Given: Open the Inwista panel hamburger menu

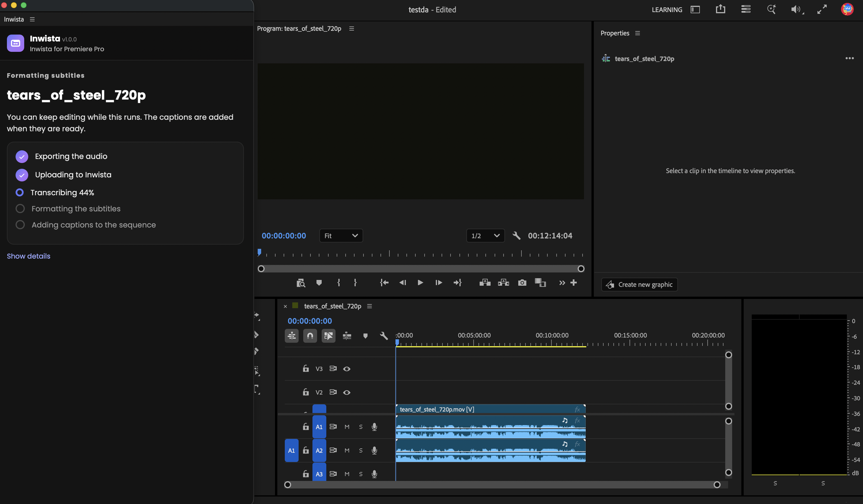Looking at the screenshot, I should (32, 19).
